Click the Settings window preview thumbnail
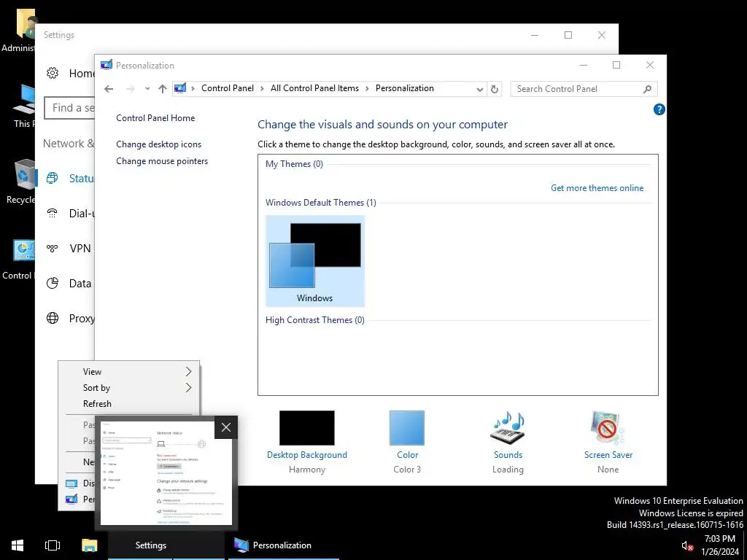This screenshot has width=747, height=560. 166,472
